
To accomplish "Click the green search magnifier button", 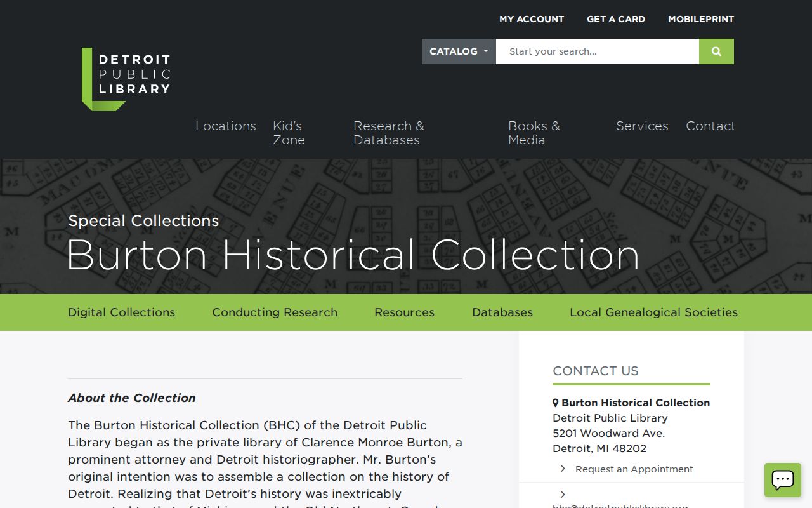I will point(716,51).
